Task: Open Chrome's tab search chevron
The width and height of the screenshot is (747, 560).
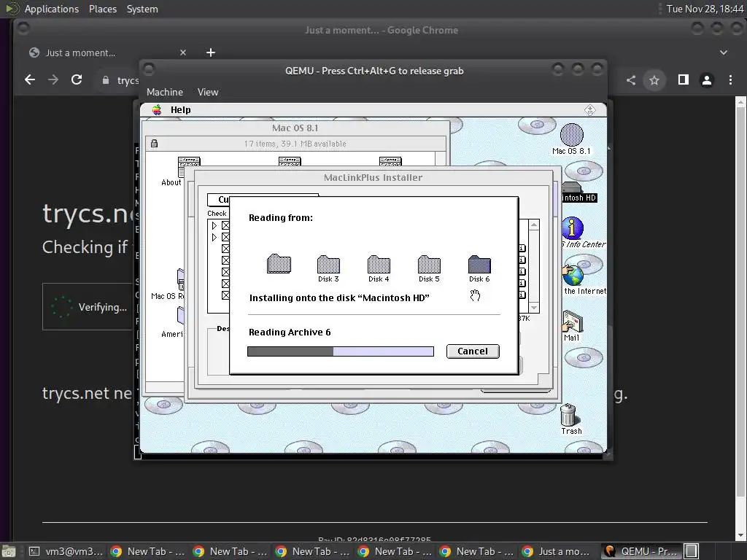Action: (x=724, y=52)
